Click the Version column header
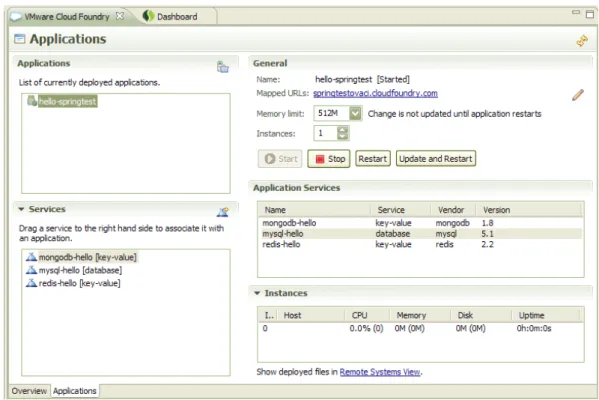The image size is (599, 400). coord(529,210)
